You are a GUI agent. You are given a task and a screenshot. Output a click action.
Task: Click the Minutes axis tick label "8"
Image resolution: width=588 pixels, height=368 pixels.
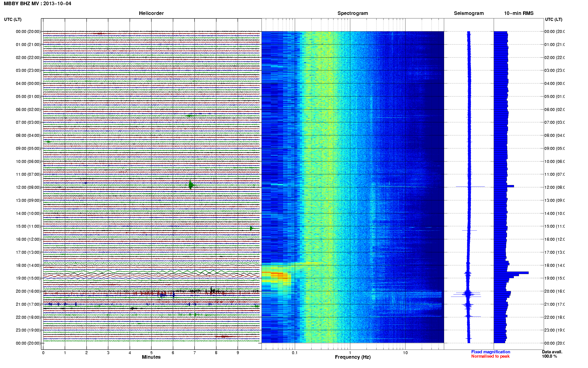[216, 353]
